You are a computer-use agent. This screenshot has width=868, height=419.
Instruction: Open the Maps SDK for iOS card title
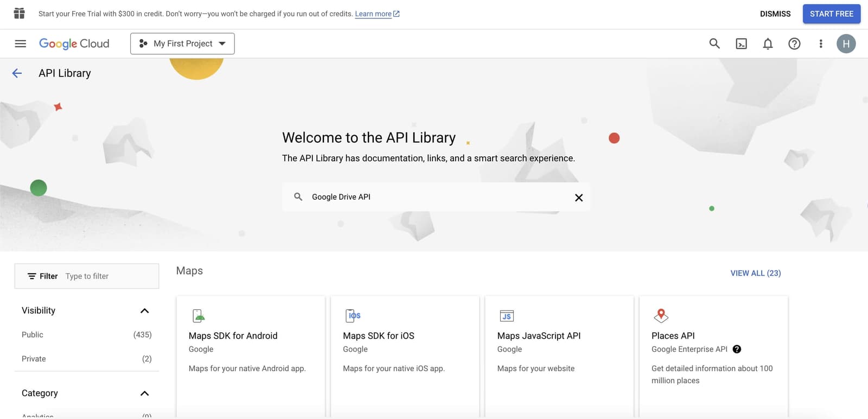[x=379, y=336]
